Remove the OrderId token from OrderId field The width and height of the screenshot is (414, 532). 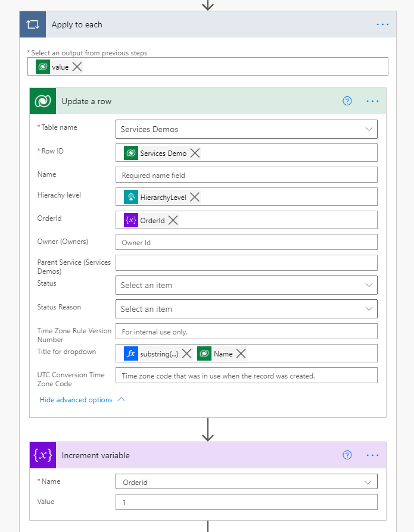coord(173,220)
